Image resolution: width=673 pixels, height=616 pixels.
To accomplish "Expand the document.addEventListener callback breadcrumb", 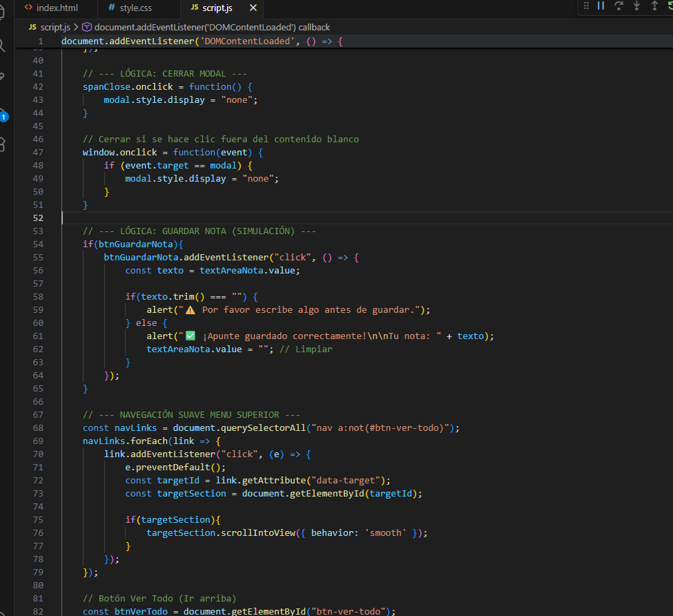I will click(x=212, y=28).
